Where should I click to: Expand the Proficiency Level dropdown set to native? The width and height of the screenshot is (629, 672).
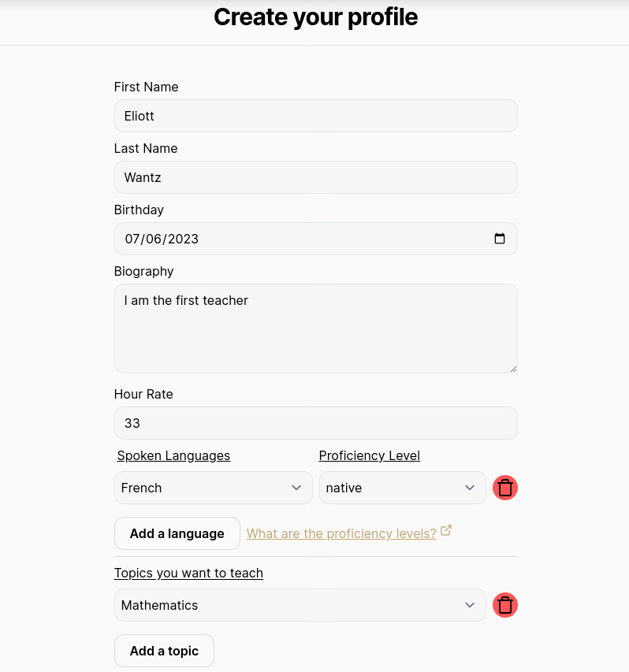point(402,487)
